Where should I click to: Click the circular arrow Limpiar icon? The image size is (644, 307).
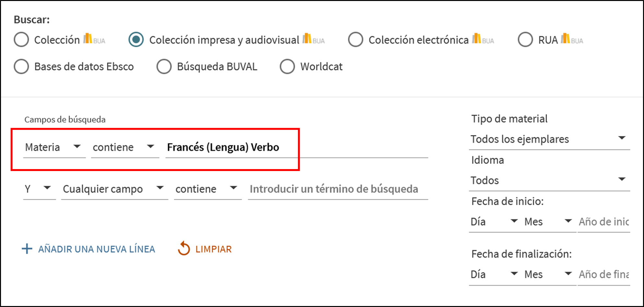(184, 249)
